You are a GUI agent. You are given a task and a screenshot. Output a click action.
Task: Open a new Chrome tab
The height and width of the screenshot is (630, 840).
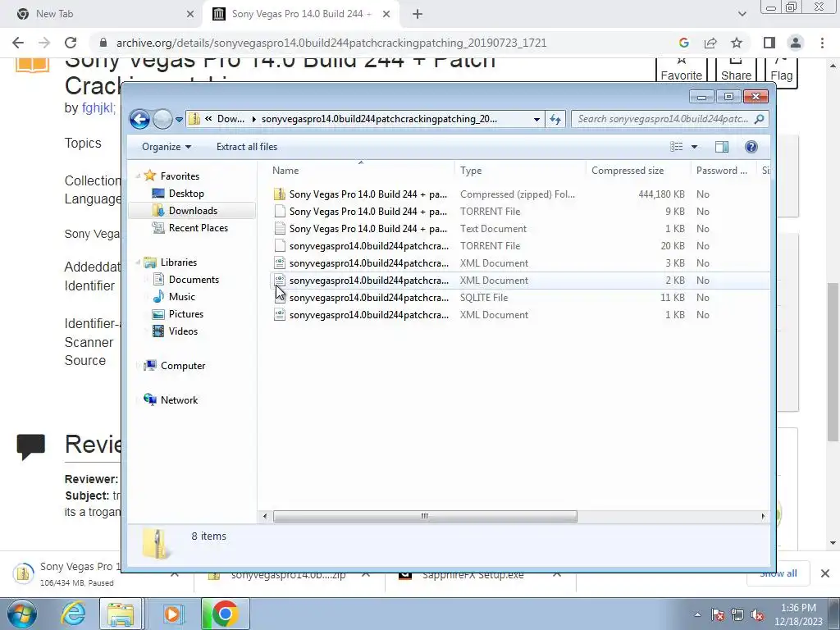click(x=418, y=14)
